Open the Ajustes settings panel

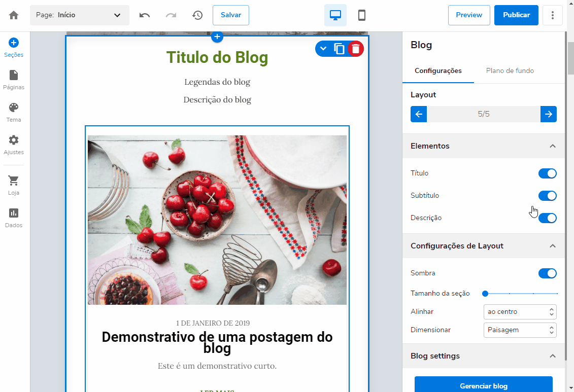[14, 145]
